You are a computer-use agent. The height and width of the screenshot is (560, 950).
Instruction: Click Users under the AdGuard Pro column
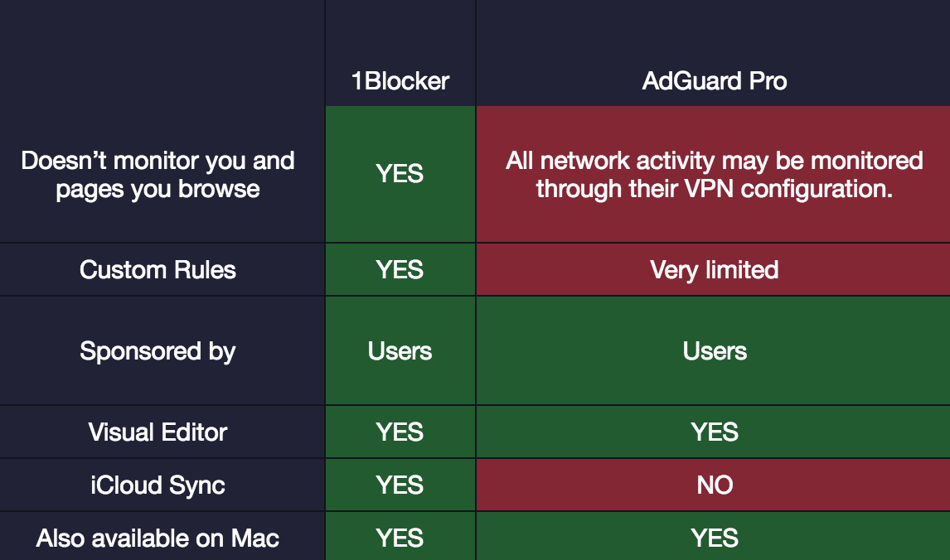[714, 351]
